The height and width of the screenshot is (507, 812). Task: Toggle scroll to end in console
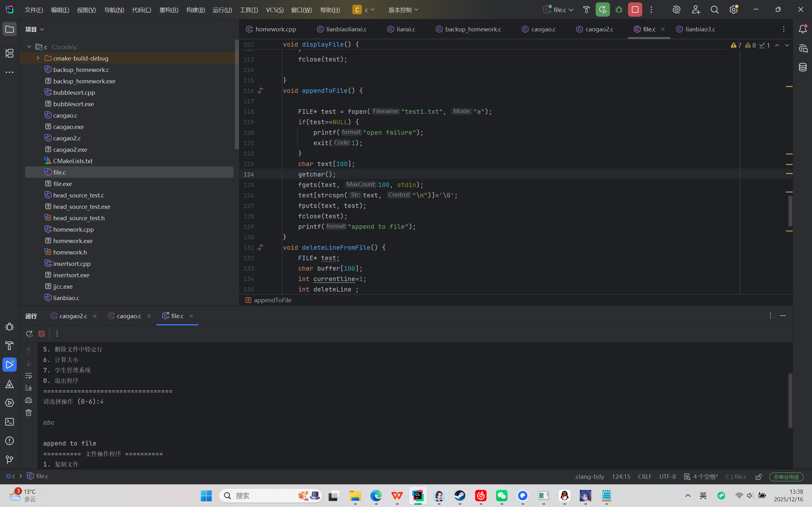[x=29, y=388]
